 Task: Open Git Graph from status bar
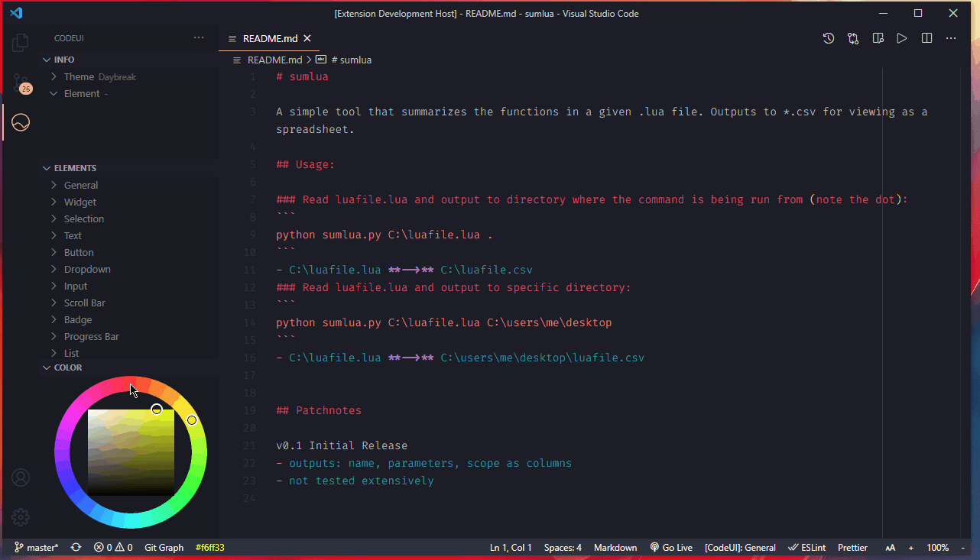point(164,548)
